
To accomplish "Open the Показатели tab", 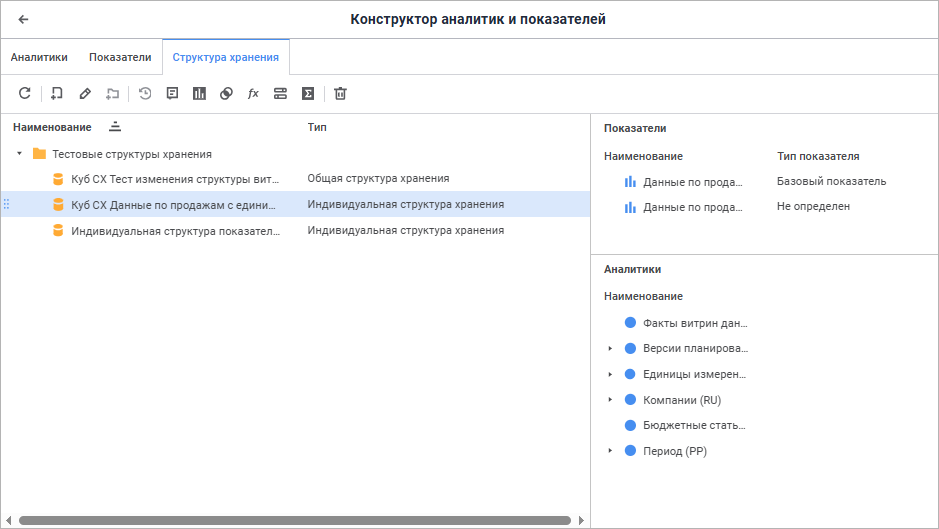I will pyautogui.click(x=120, y=57).
